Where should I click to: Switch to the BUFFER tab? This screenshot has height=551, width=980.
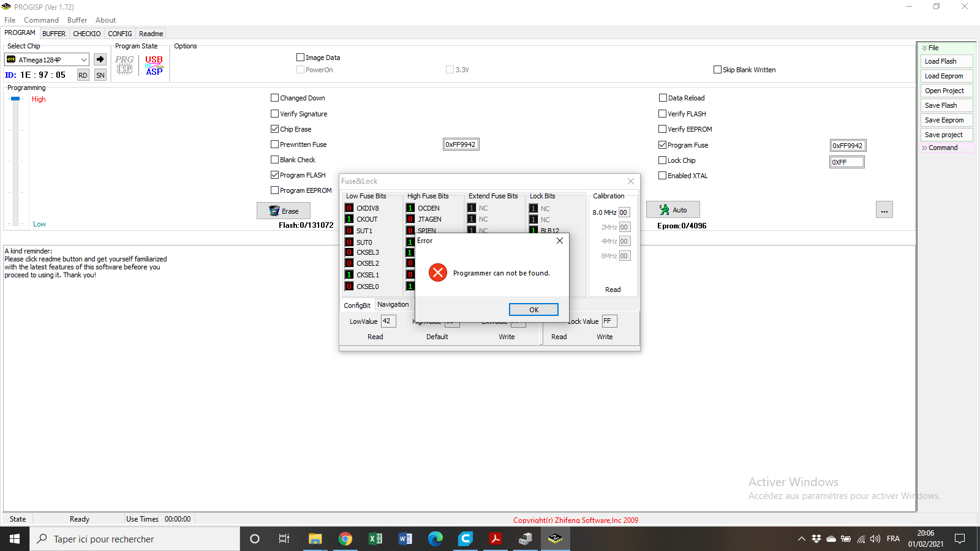[54, 34]
